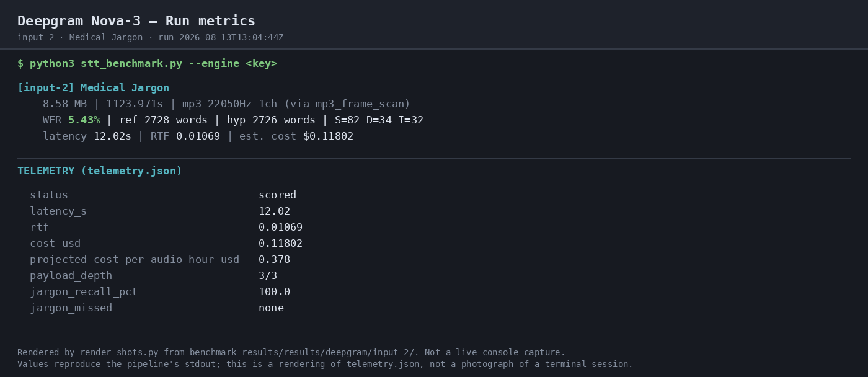Image resolution: width=868 pixels, height=377 pixels.
Task: Click the footer line "Values reproduce the pipeline's stdout"
Action: point(325,365)
